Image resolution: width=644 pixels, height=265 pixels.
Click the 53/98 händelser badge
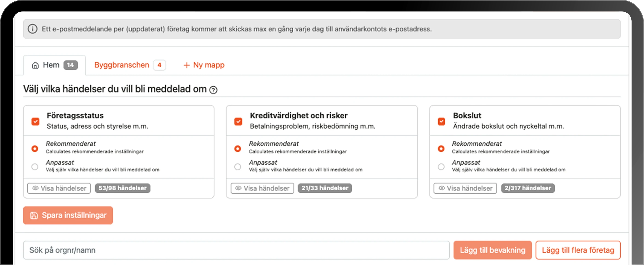(123, 188)
